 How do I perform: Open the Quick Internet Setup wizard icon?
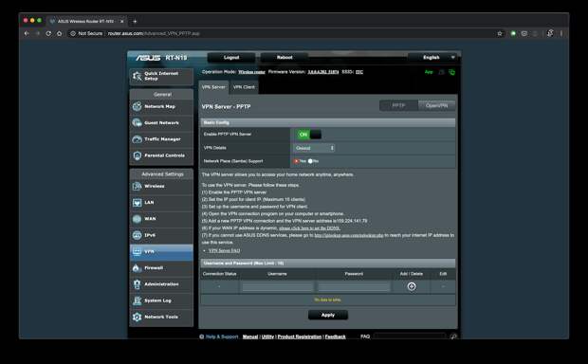point(137,76)
